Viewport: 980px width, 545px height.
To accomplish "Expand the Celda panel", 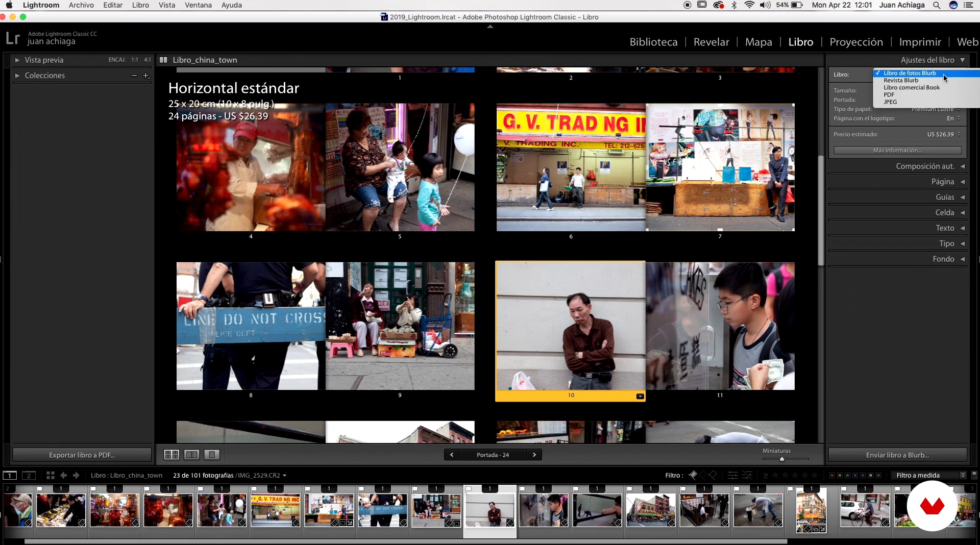I will point(963,212).
